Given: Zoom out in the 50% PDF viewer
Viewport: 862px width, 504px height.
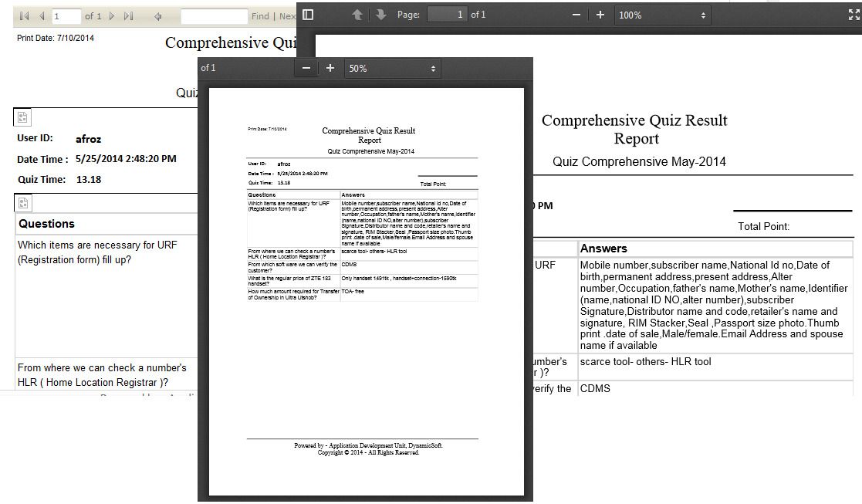Looking at the screenshot, I should pos(306,68).
